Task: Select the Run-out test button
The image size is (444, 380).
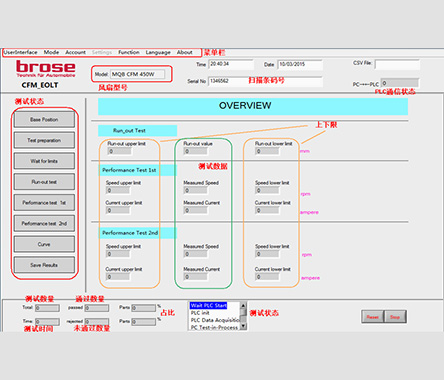Action: click(x=44, y=182)
